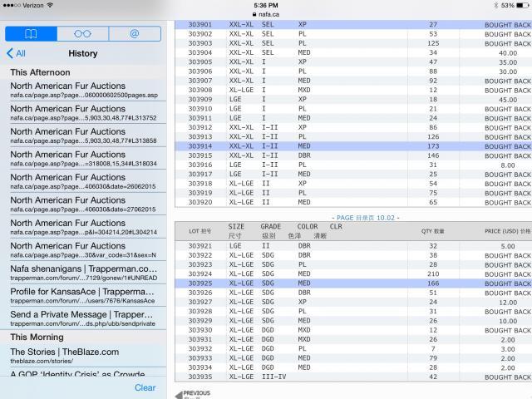Select highlighted lot row 303925
532x399 pixels.
click(353, 283)
